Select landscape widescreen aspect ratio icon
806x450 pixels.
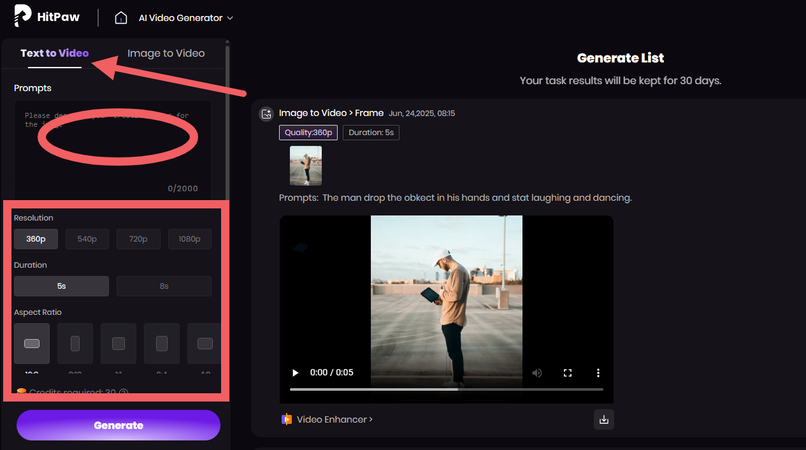coord(32,344)
